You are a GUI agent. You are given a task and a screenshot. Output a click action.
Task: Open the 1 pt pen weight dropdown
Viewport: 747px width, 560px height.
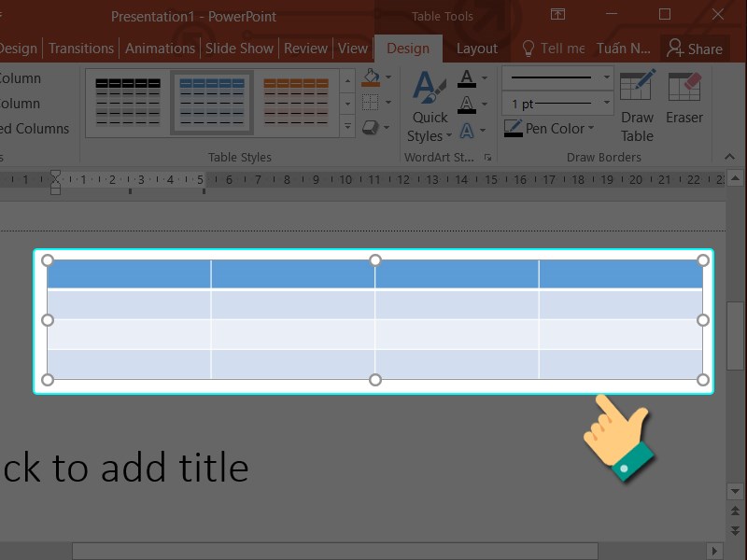[607, 103]
